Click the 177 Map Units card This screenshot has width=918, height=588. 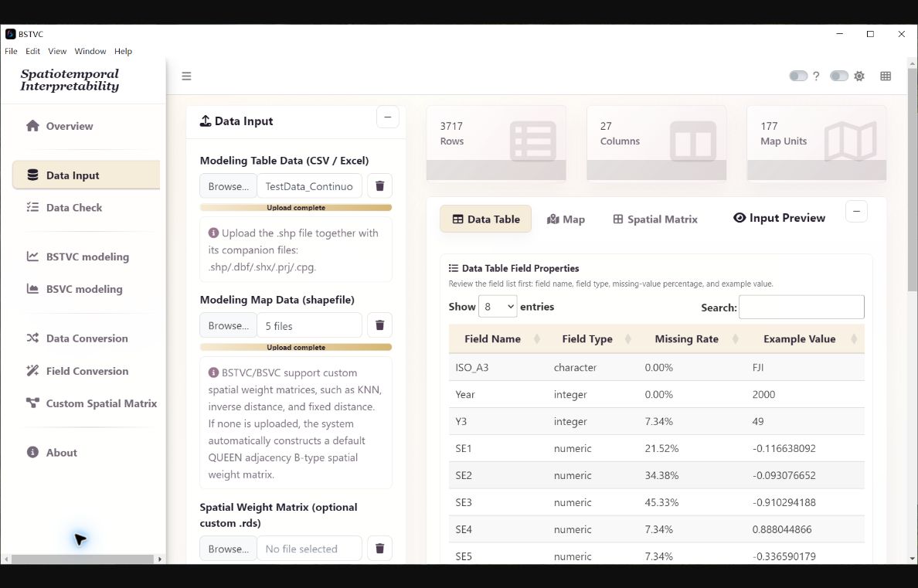[816, 143]
